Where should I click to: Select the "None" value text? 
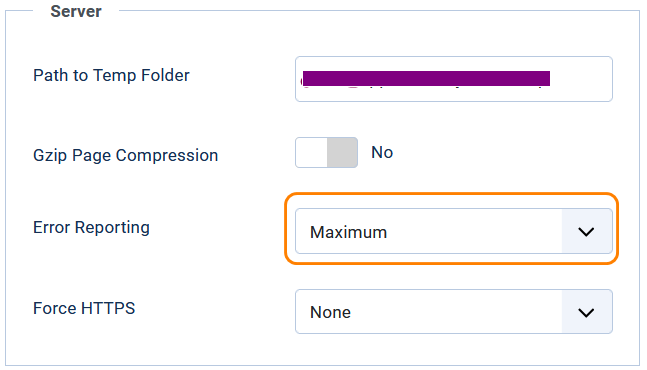point(331,312)
